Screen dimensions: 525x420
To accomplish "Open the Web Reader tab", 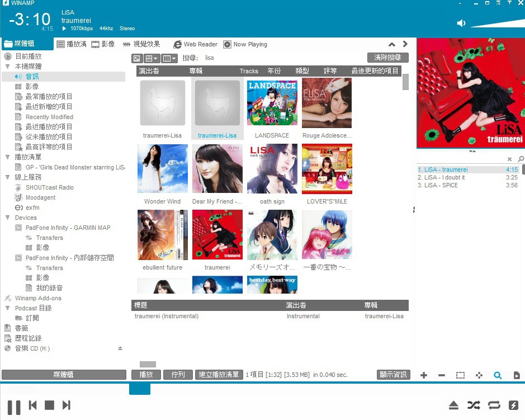I will coord(196,44).
